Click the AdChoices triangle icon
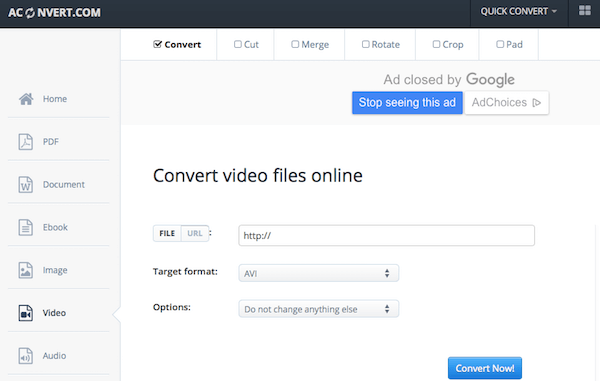 click(536, 103)
